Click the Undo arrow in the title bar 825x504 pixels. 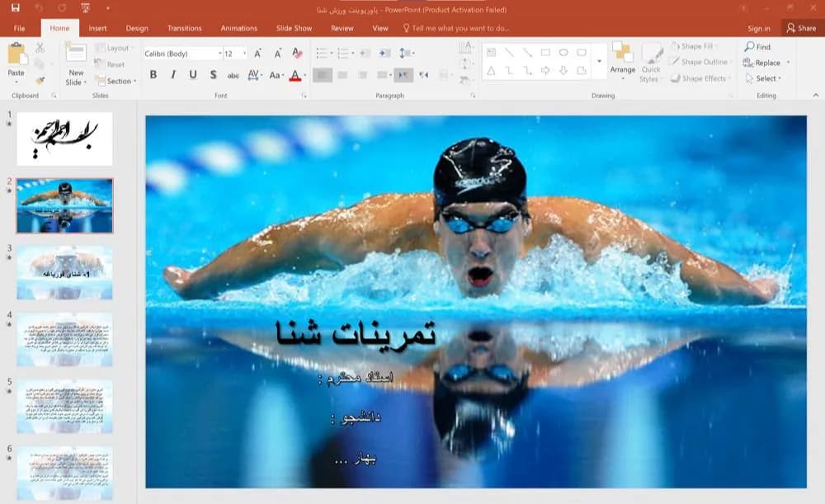pyautogui.click(x=39, y=8)
